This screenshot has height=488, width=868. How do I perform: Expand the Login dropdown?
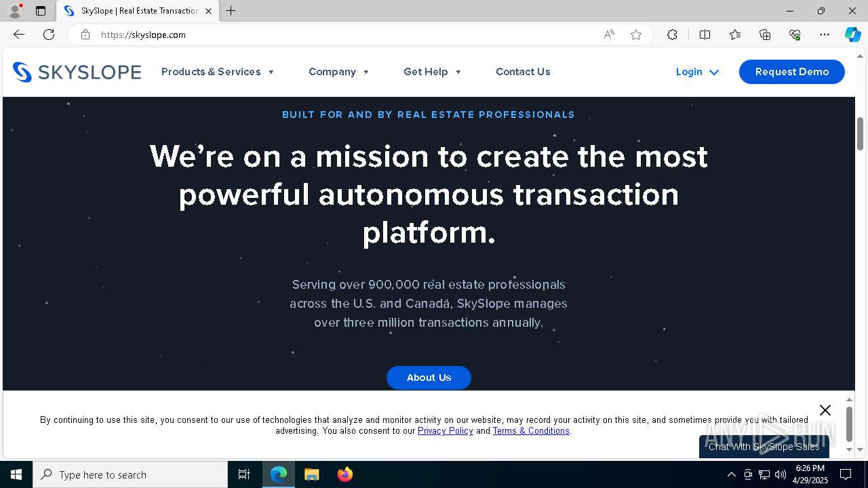click(x=697, y=72)
